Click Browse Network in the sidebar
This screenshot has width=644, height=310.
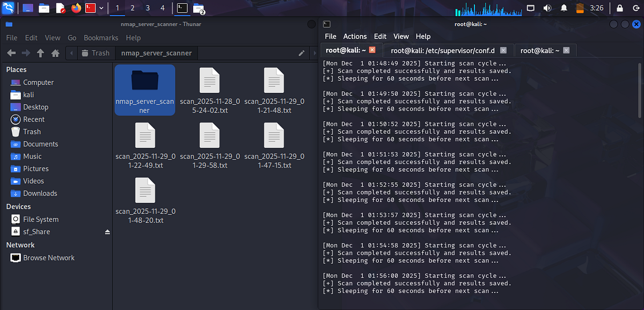[x=48, y=257]
